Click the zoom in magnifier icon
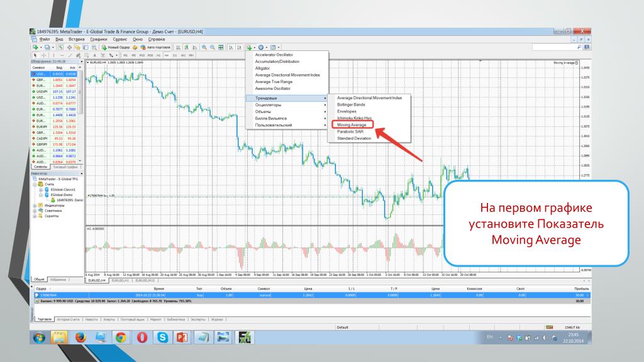644x362 pixels. [x=204, y=47]
